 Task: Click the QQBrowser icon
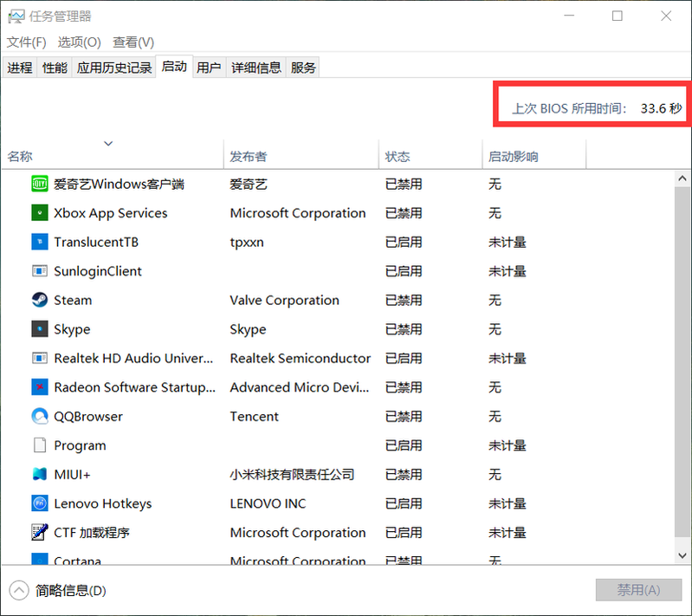click(x=39, y=417)
